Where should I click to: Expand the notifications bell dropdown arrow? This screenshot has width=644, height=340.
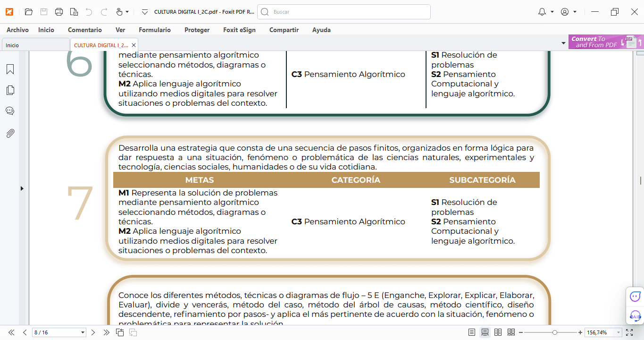click(552, 12)
